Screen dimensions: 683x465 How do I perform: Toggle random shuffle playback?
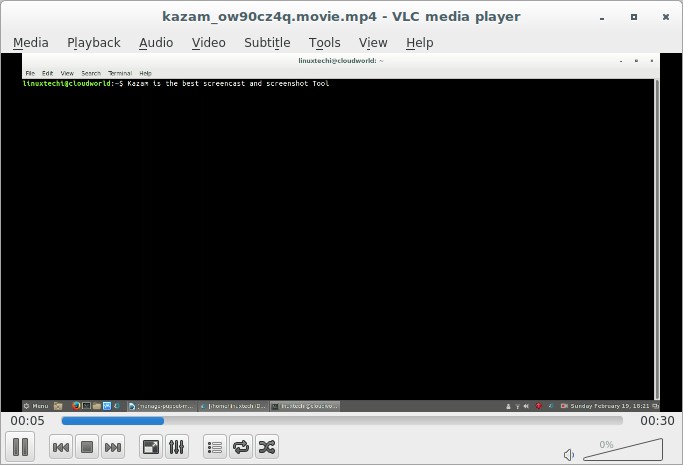(267, 447)
